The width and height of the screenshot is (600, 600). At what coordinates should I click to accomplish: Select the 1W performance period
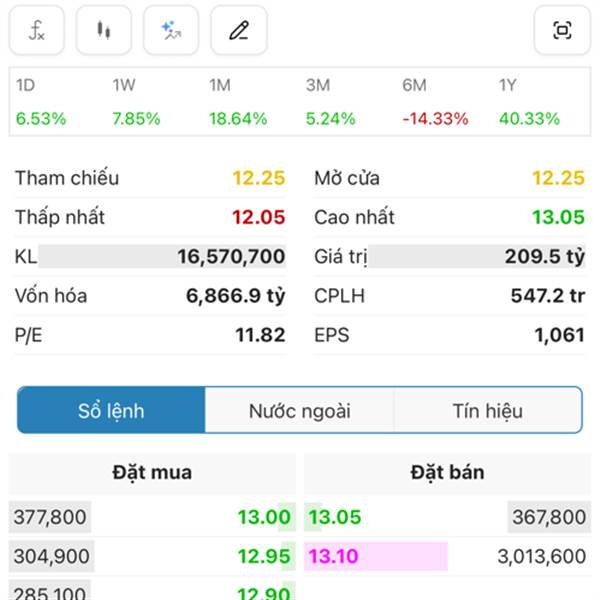136,102
